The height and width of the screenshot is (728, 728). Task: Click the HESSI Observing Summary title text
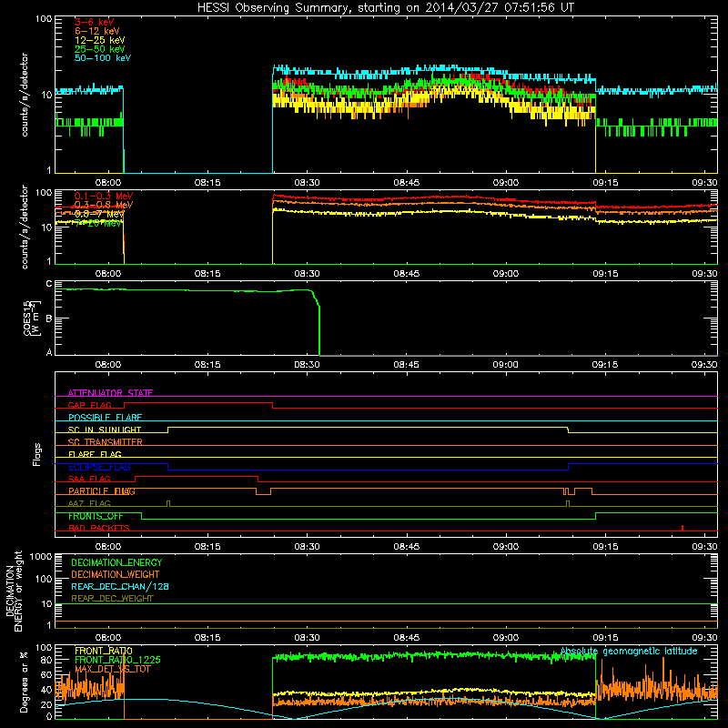pos(385,8)
